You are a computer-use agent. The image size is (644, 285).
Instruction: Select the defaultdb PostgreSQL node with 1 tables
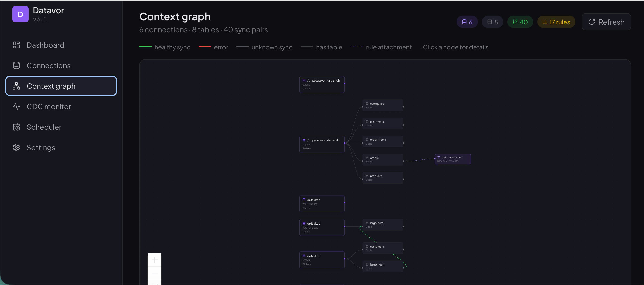(x=322, y=228)
